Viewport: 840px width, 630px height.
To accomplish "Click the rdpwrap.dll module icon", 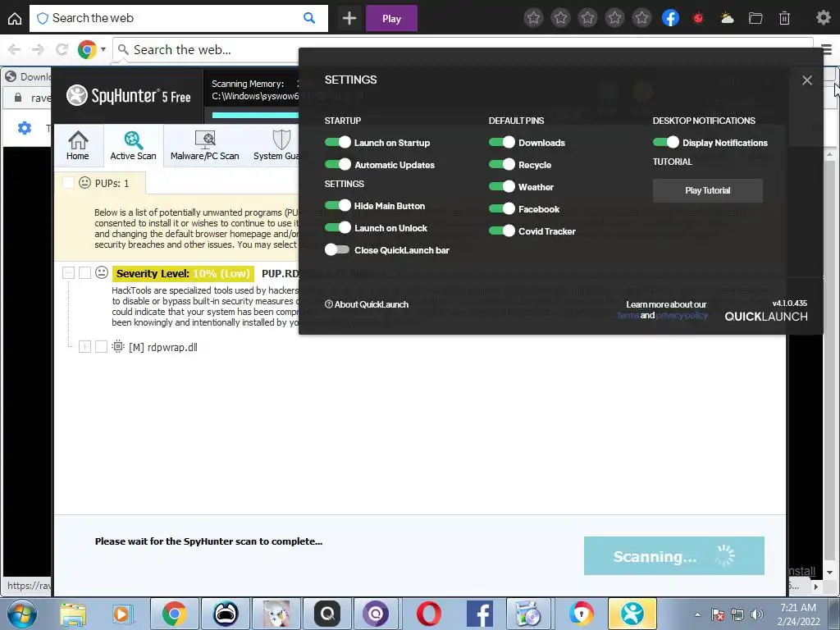I will [118, 347].
